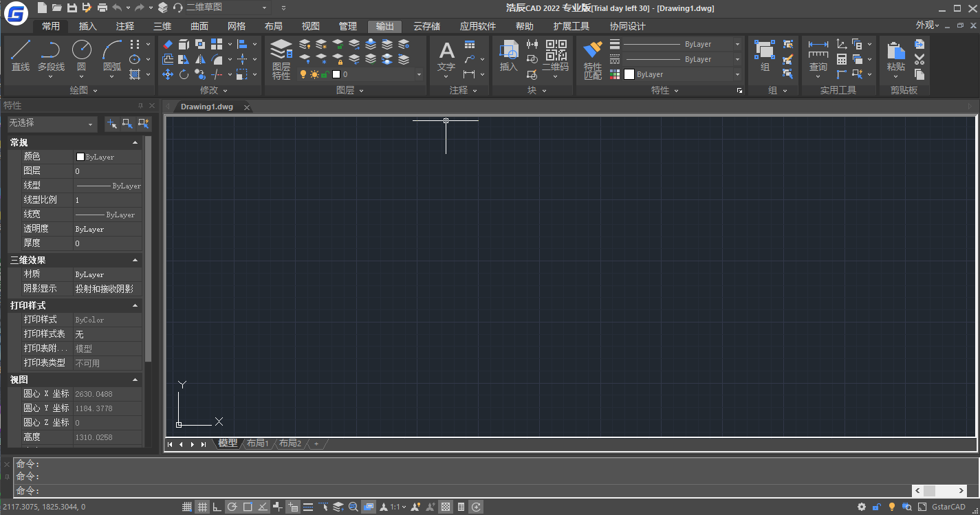The width and height of the screenshot is (980, 515).
Task: Collapse the 三维效果 section
Action: pos(135,260)
